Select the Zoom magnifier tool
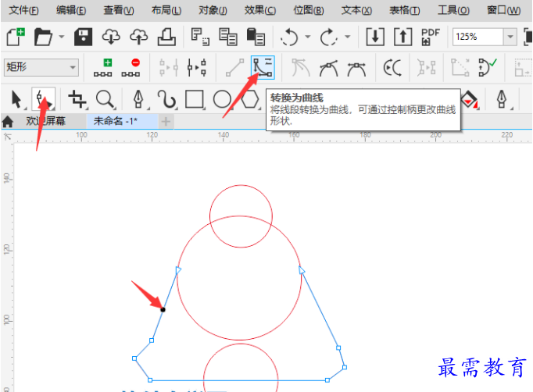Screen dimensions: 533x392 click(105, 99)
